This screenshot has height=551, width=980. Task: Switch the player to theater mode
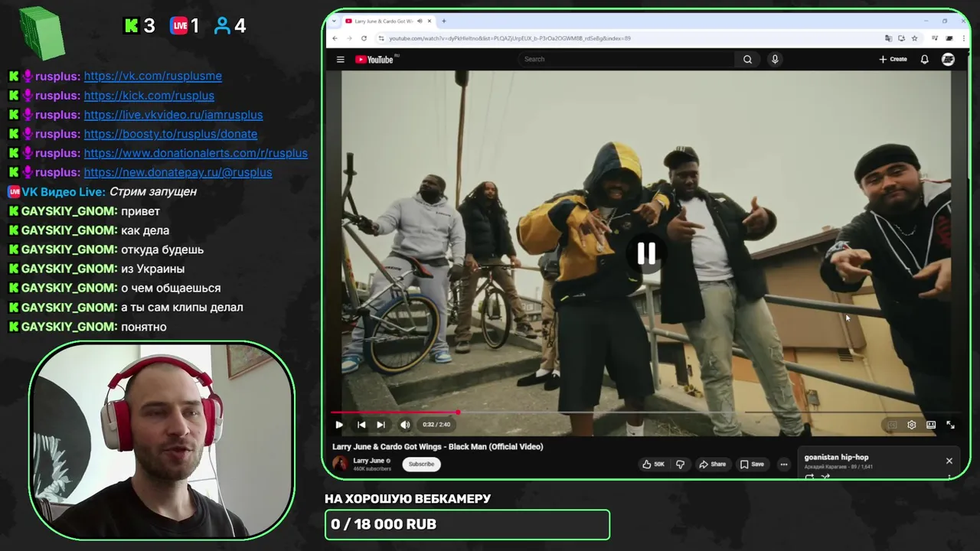click(931, 425)
